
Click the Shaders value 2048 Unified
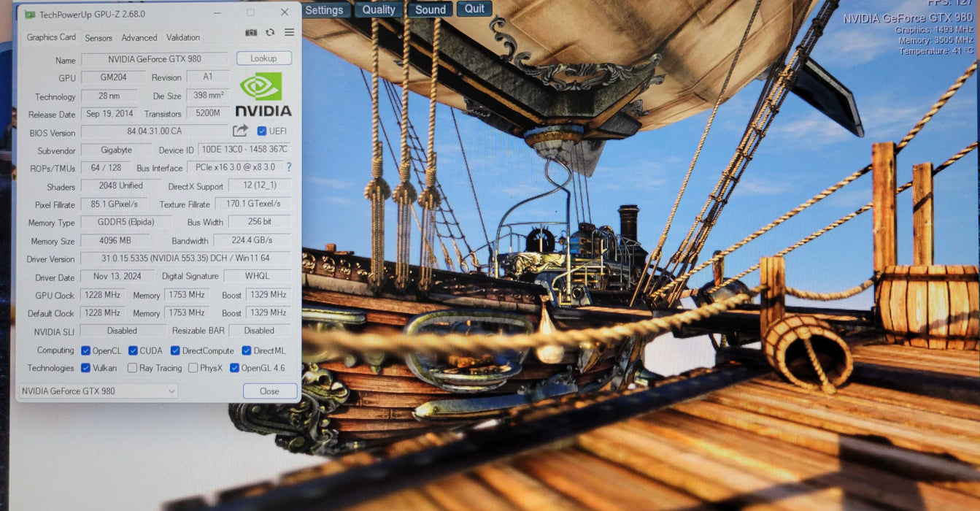(x=120, y=186)
